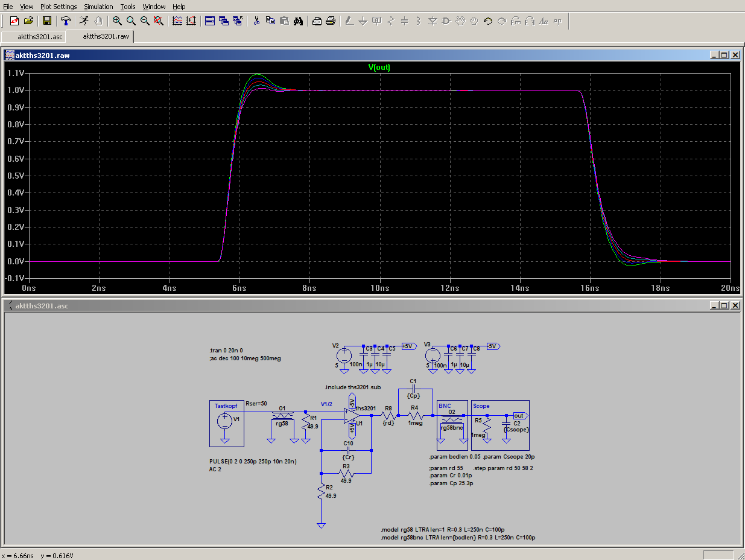Click the V(out) trace label
The width and height of the screenshot is (745, 560).
click(379, 67)
